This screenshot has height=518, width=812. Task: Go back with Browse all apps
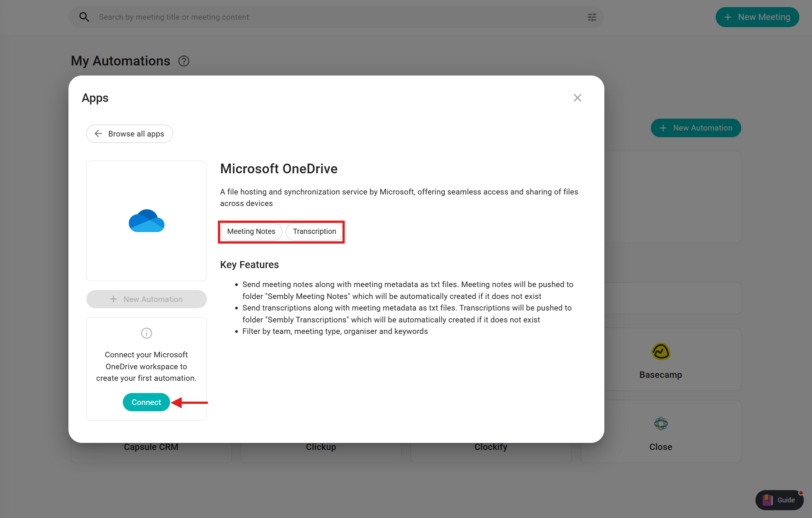(x=130, y=134)
